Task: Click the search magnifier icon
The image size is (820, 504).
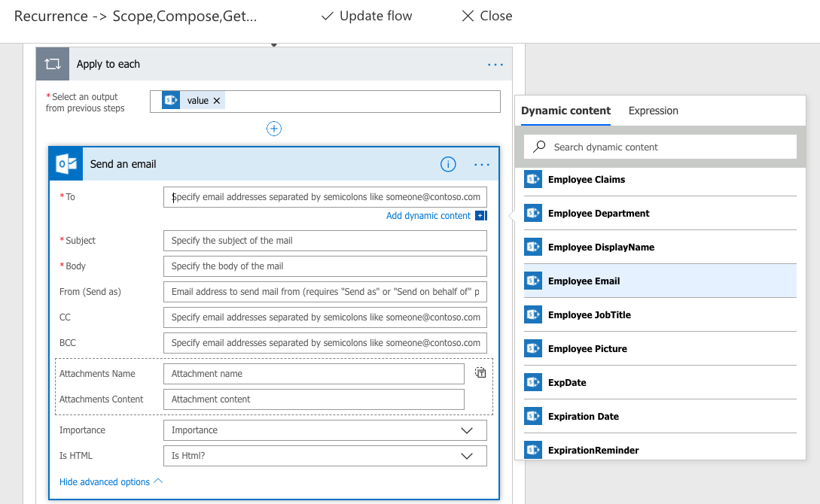Action: click(x=539, y=147)
